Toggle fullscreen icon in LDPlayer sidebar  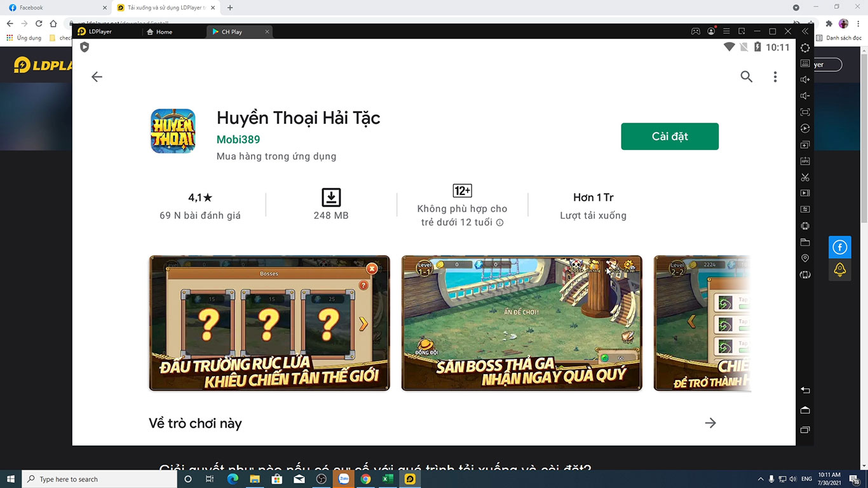[805, 112]
